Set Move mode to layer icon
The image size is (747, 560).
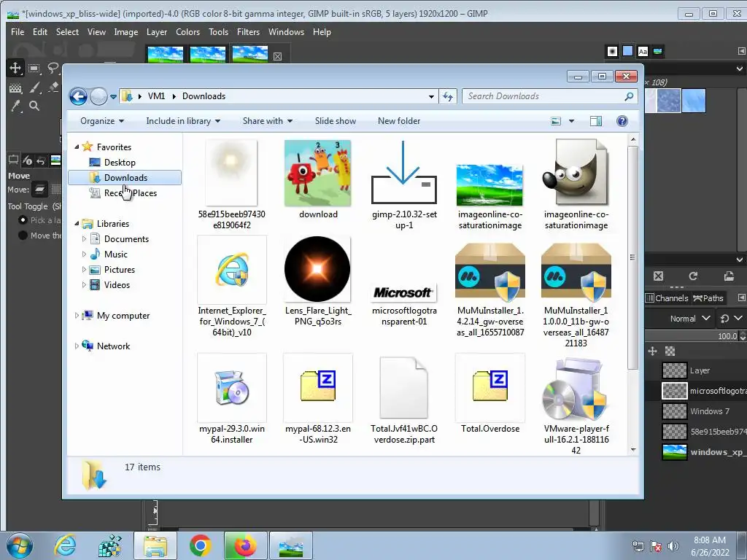coord(39,190)
